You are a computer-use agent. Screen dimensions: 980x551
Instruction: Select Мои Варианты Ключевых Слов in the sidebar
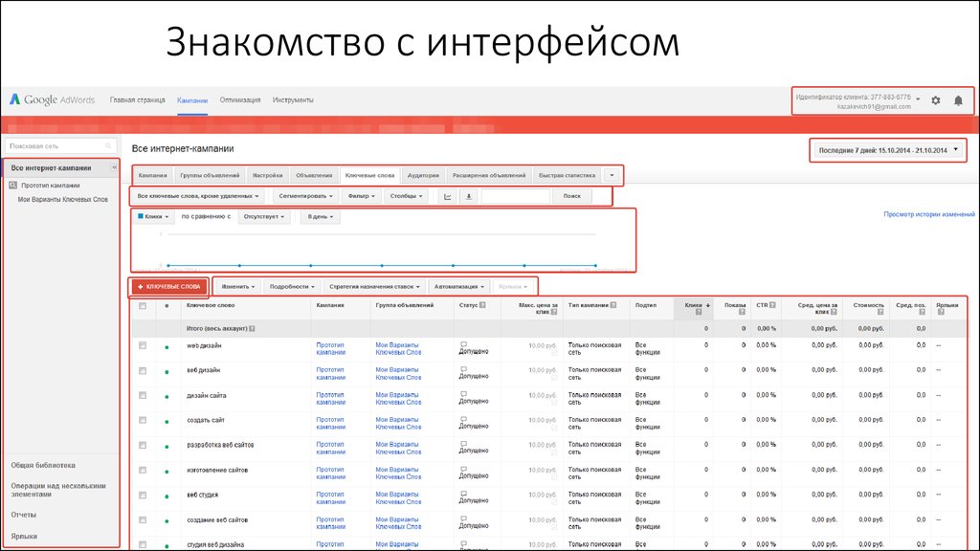click(x=62, y=200)
